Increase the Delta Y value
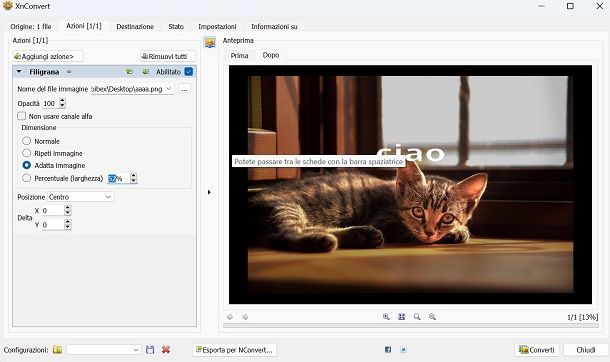 (68, 222)
